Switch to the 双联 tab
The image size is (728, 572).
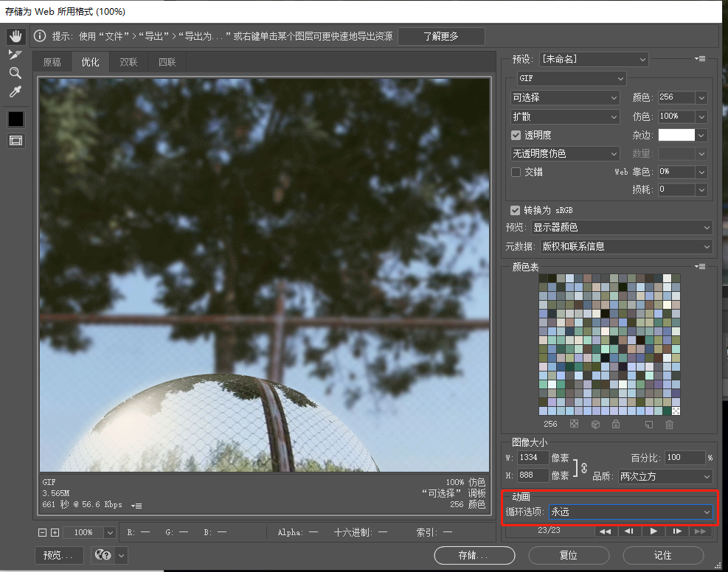(128, 62)
